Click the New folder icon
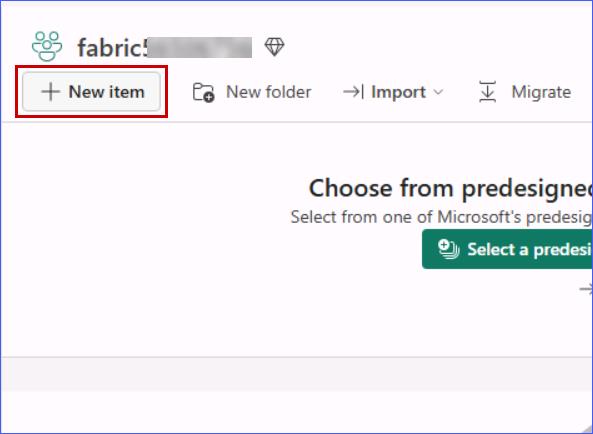The width and height of the screenshot is (593, 434). click(x=203, y=92)
